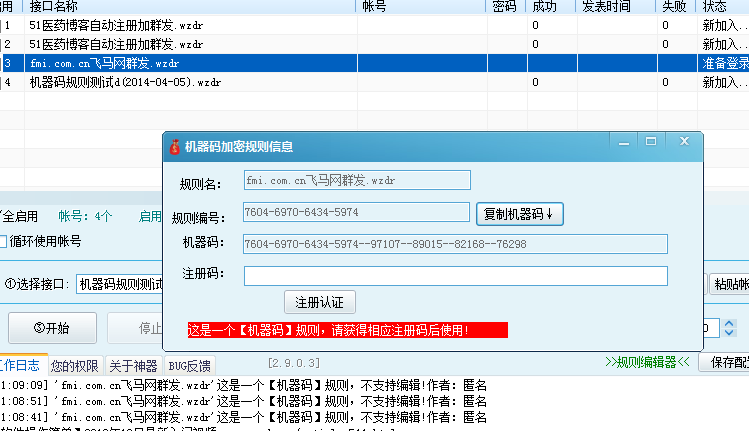Decrease the value with the spinner down arrow
749x431 pixels.
(x=729, y=333)
